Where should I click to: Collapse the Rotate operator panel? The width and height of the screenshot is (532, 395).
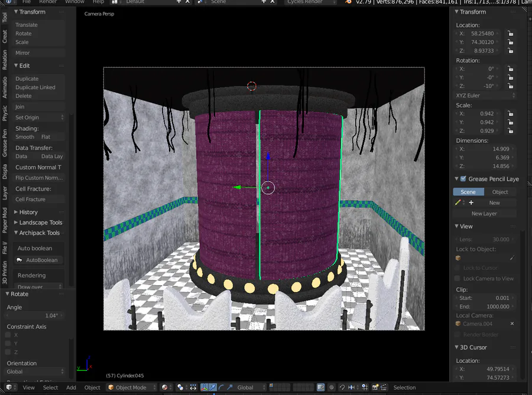tap(8, 294)
